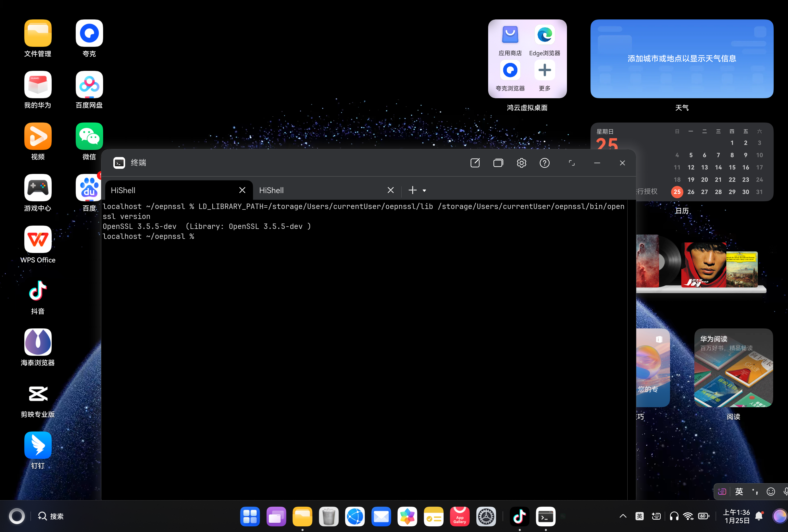788x532 pixels.
Task: Open the Baidu Netdisk desktop app
Action: click(x=89, y=85)
